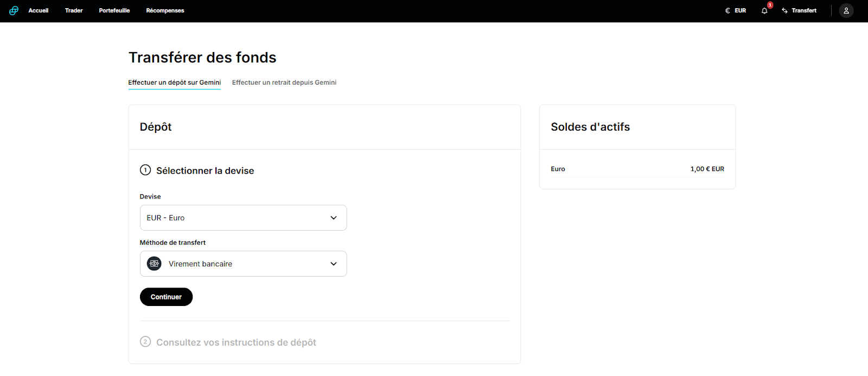Open the Trader menu item
868x376 pixels.
click(x=74, y=10)
